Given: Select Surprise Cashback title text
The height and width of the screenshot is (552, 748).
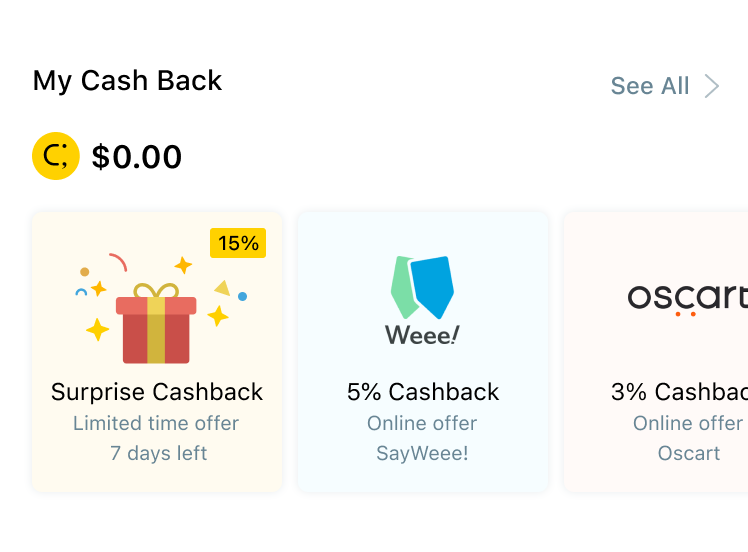Looking at the screenshot, I should (157, 392).
